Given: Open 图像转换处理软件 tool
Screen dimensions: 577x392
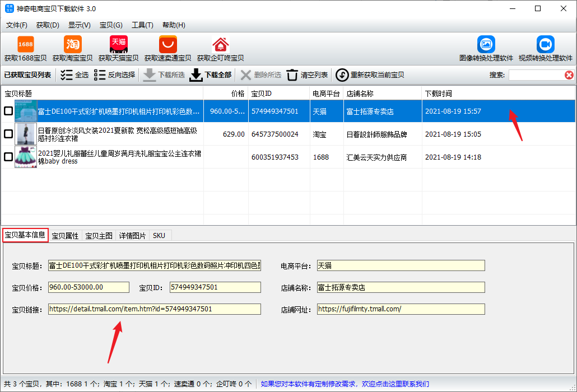Looking at the screenshot, I should (x=486, y=45).
